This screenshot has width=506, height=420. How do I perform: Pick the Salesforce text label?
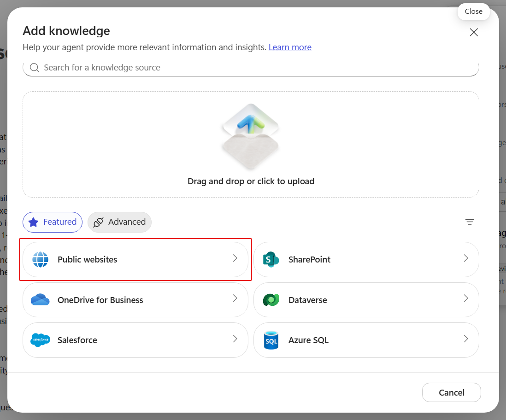point(77,340)
